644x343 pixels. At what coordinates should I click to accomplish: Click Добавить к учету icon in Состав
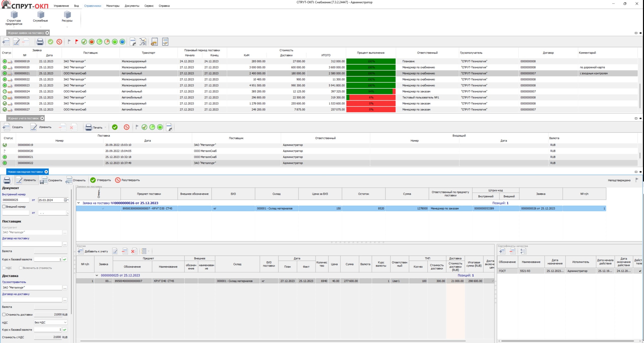point(80,251)
